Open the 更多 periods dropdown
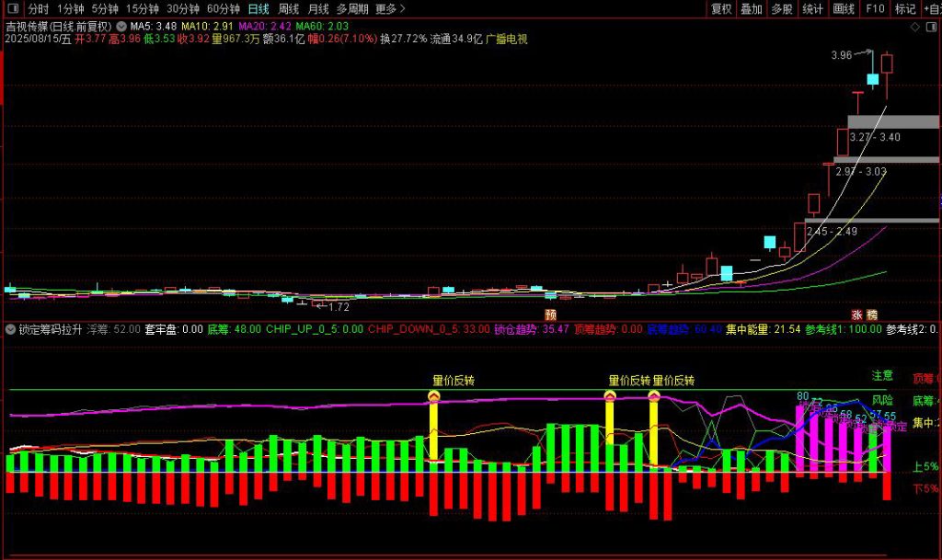Viewport: 942px width, 560px height. pos(390,9)
